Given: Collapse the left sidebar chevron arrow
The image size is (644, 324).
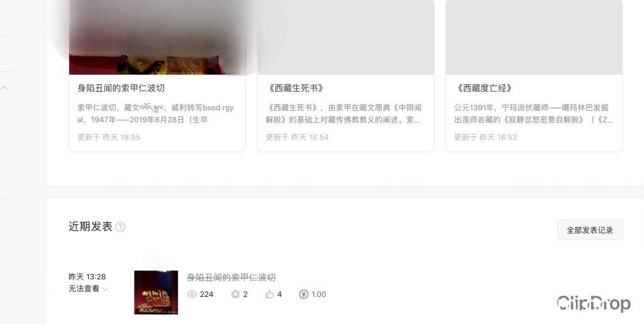Looking at the screenshot, I should (5, 87).
